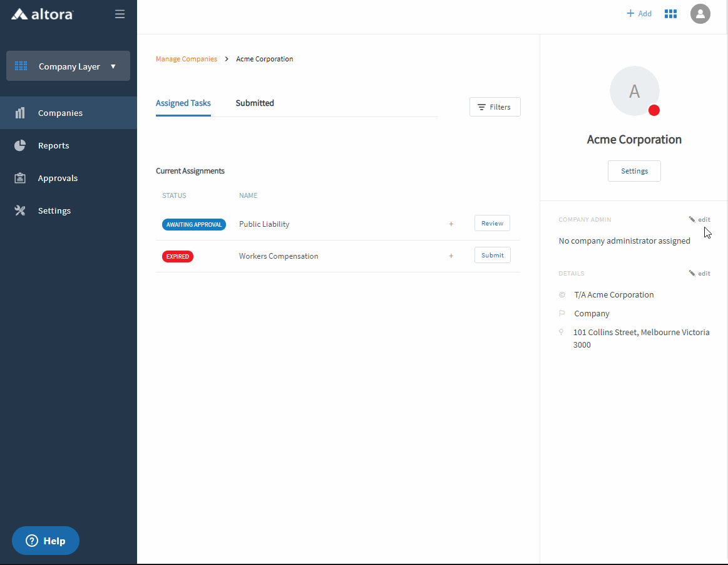
Task: Switch to the Submitted tab
Action: click(x=255, y=103)
